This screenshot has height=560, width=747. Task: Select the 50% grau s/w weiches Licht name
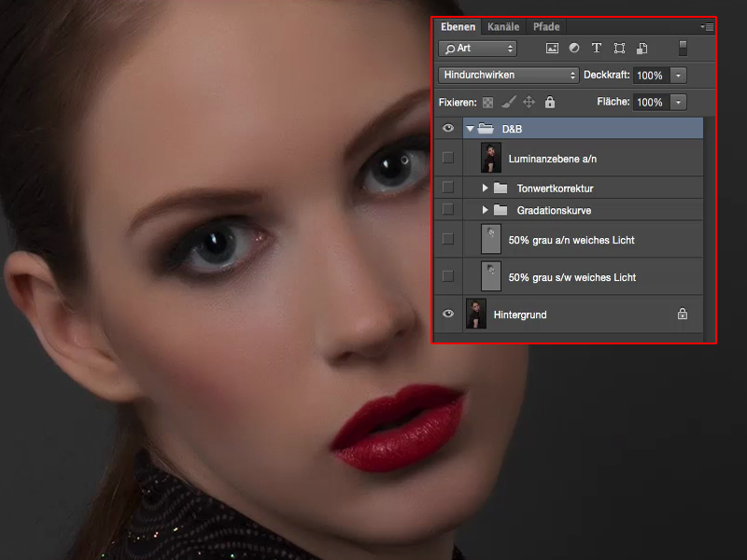pyautogui.click(x=572, y=277)
